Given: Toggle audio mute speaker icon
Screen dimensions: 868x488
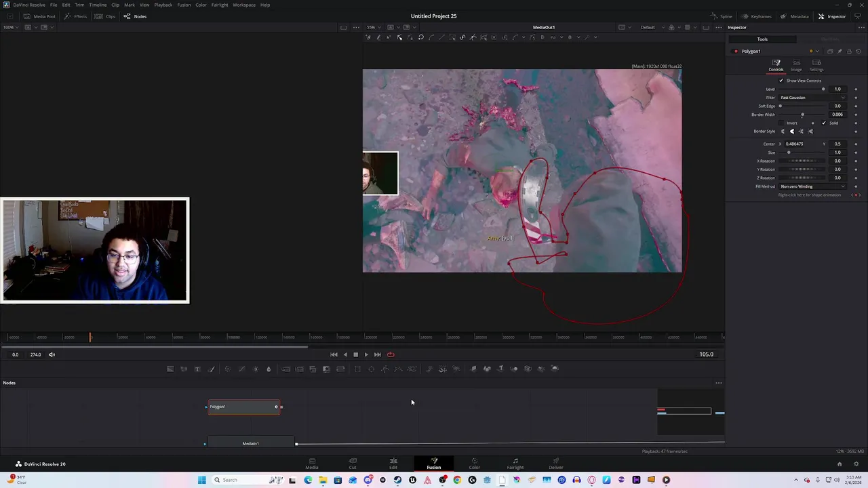Looking at the screenshot, I should tap(52, 354).
